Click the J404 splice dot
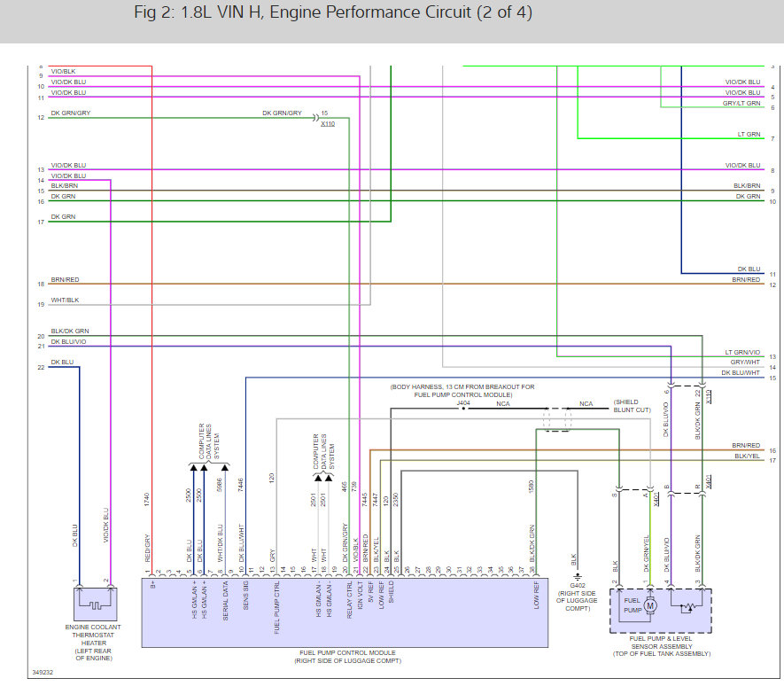 point(463,409)
